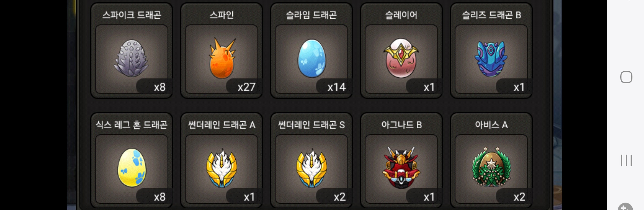This screenshot has width=644, height=210.
Task: Tap the 슬레이어 card title
Action: click(401, 15)
